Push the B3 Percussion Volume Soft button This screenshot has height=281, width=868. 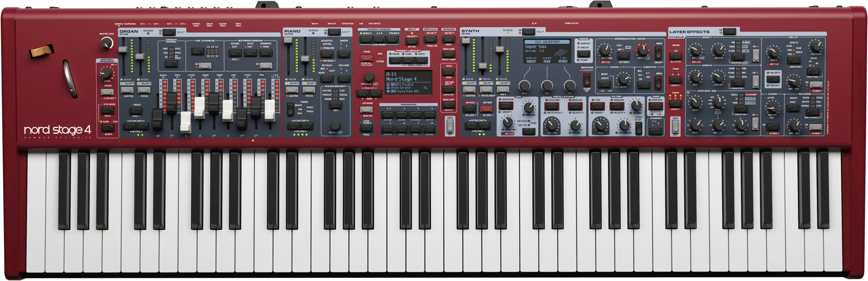pyautogui.click(x=235, y=53)
